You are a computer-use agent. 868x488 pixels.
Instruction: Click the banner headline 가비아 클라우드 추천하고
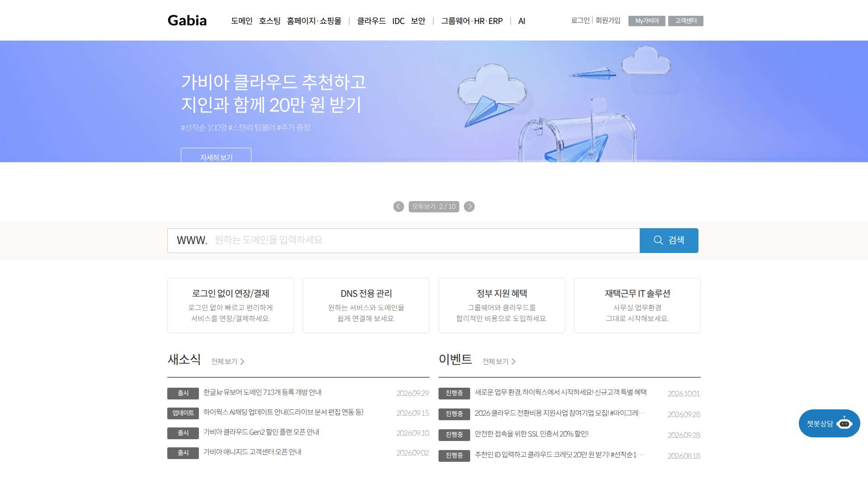(x=274, y=82)
